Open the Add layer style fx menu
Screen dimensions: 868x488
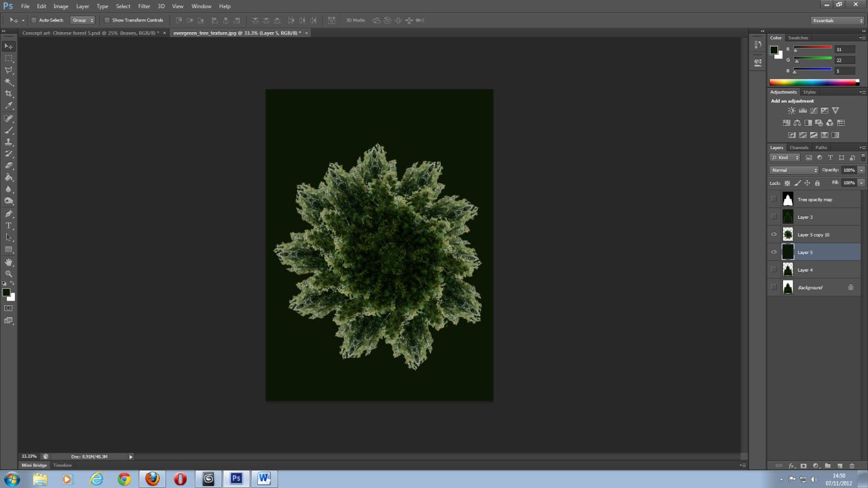pos(791,466)
